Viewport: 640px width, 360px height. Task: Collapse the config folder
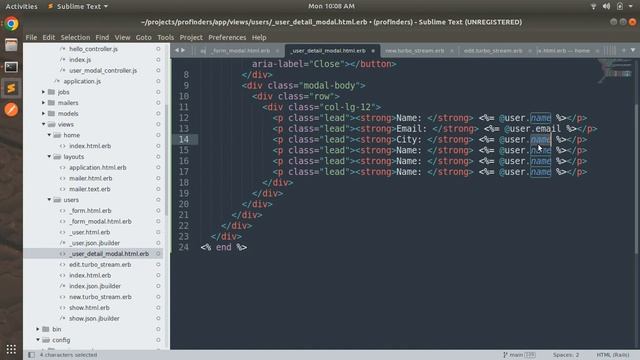38,340
